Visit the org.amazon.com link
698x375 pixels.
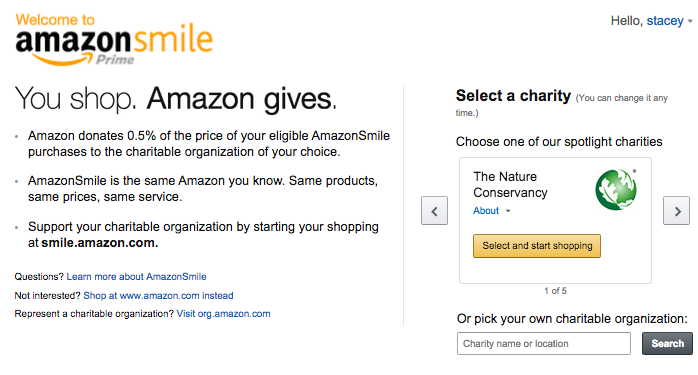tap(223, 314)
